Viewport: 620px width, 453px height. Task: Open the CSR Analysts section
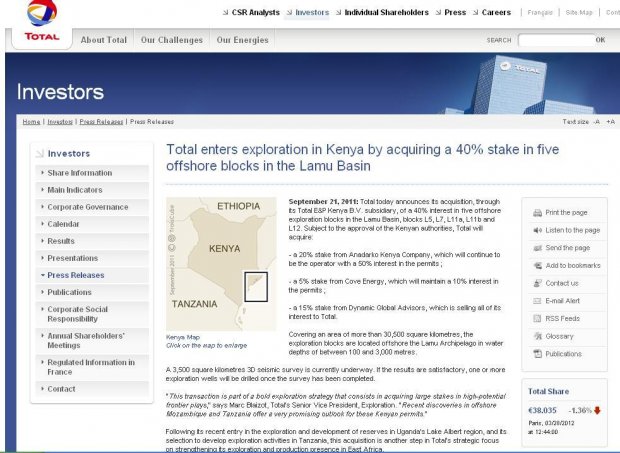pyautogui.click(x=255, y=13)
